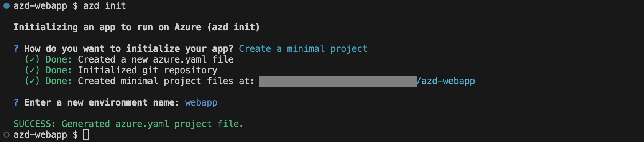Click the checkmark beside Initialized git repository
This screenshot has width=644, height=142.
click(32, 70)
